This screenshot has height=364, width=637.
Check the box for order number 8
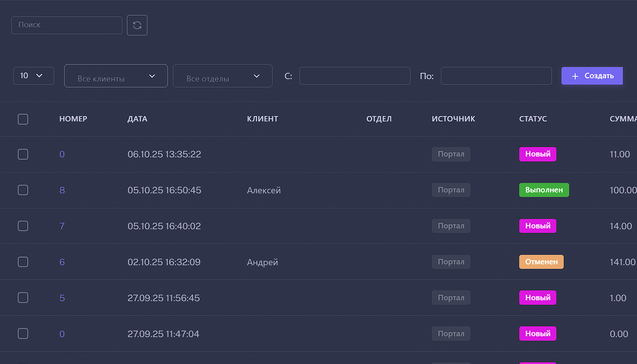[x=23, y=190]
